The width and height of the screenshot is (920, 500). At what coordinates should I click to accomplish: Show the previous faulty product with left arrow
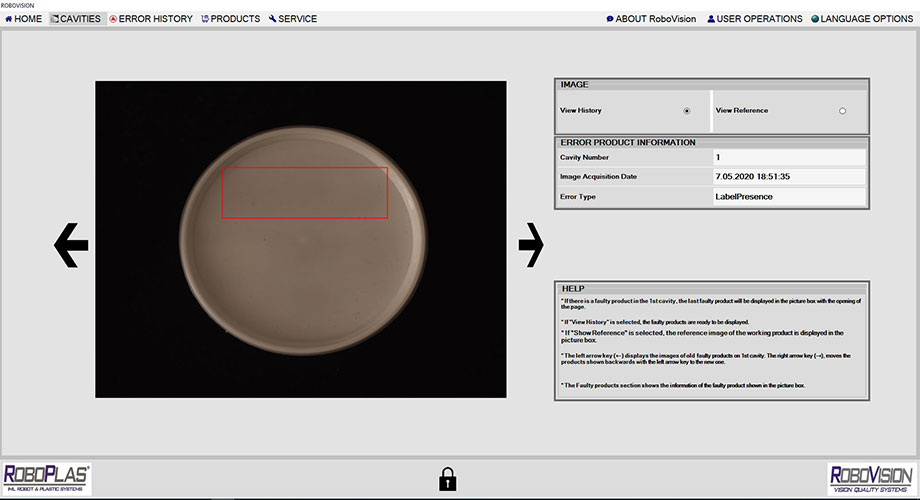(x=71, y=245)
